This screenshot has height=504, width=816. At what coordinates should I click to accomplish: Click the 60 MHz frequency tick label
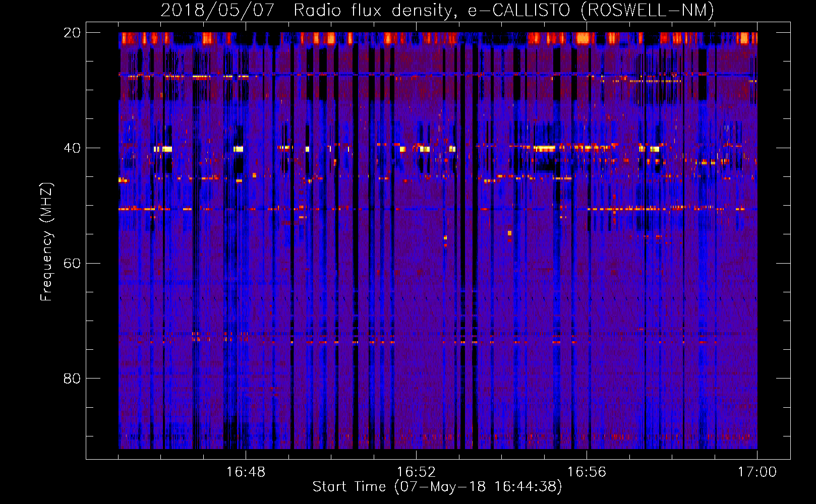pos(72,264)
